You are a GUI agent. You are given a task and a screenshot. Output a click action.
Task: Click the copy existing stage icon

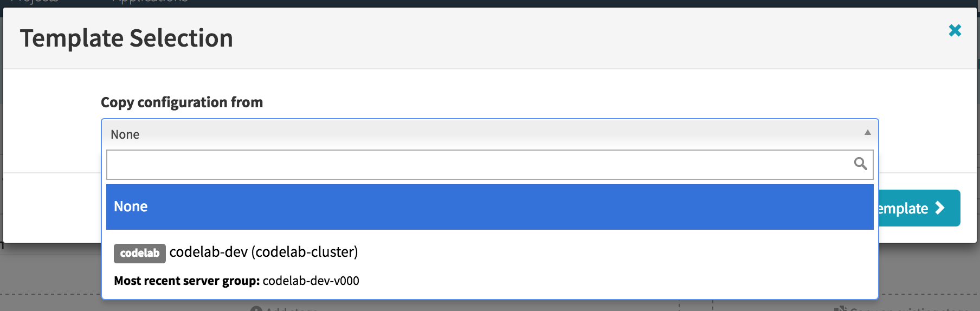pyautogui.click(x=840, y=308)
